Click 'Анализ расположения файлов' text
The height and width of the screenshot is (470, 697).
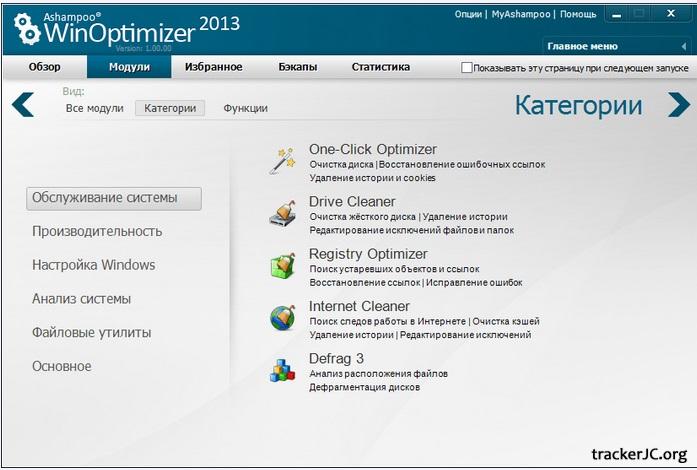coord(378,374)
